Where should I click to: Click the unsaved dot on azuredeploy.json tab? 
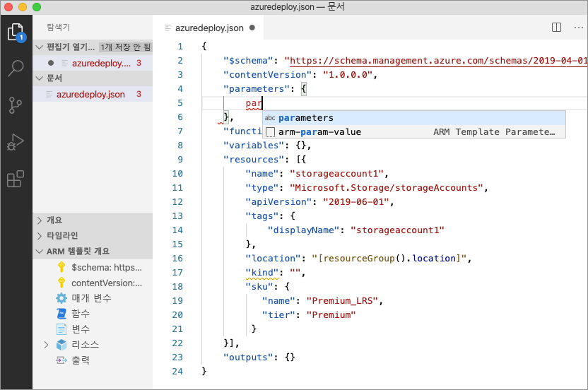[252, 28]
